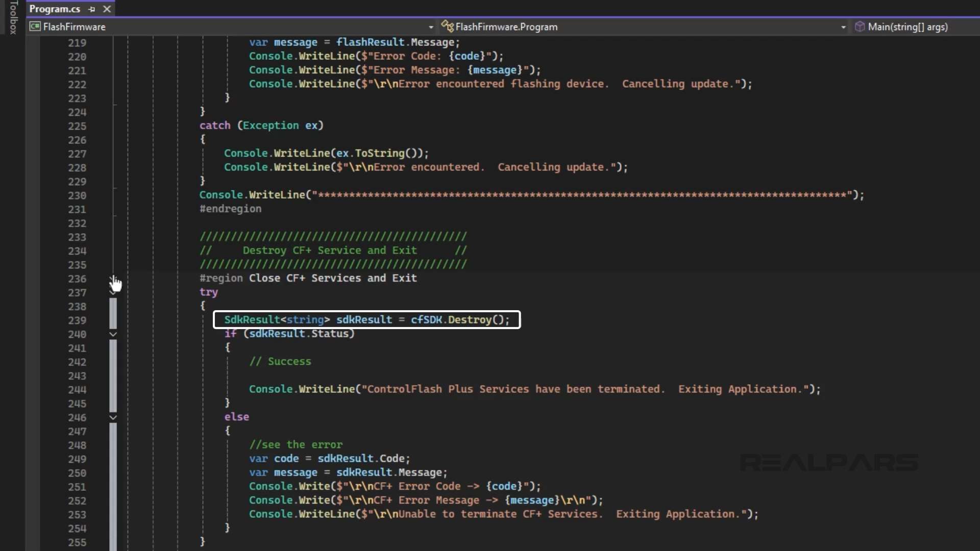
Task: Click 'Console.WriteLine(ex.ToString());' line
Action: coord(326,153)
